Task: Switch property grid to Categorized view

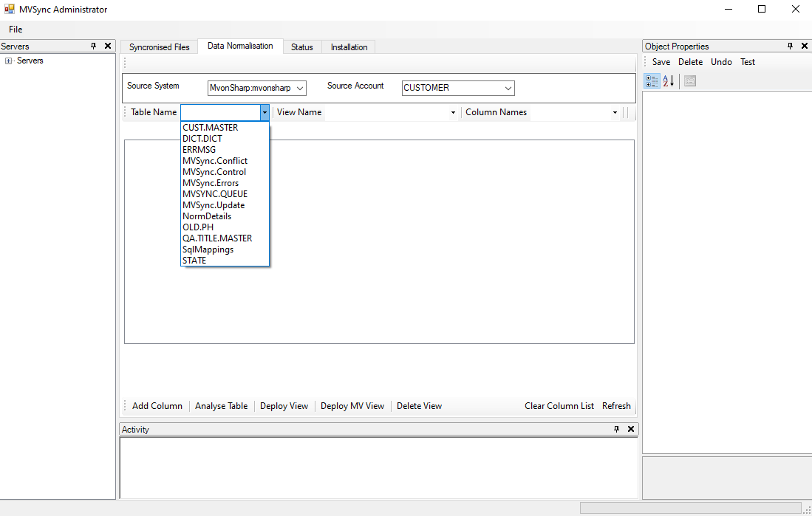Action: [x=652, y=81]
